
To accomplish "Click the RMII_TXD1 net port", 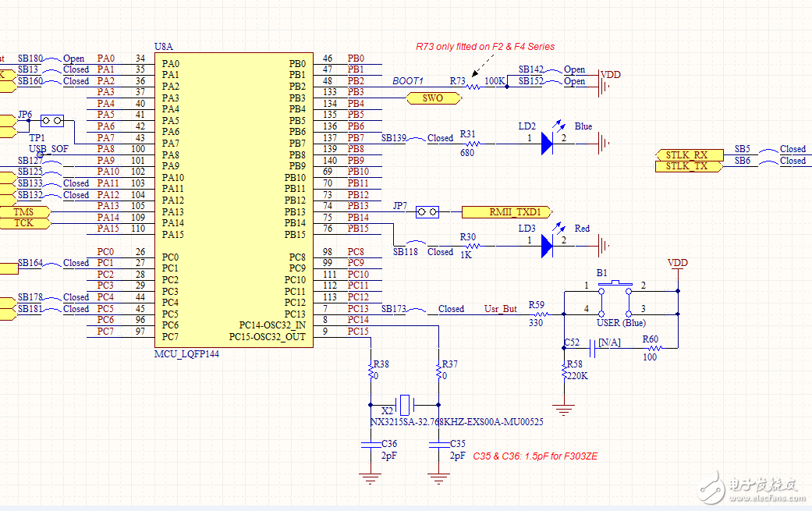I will (506, 211).
